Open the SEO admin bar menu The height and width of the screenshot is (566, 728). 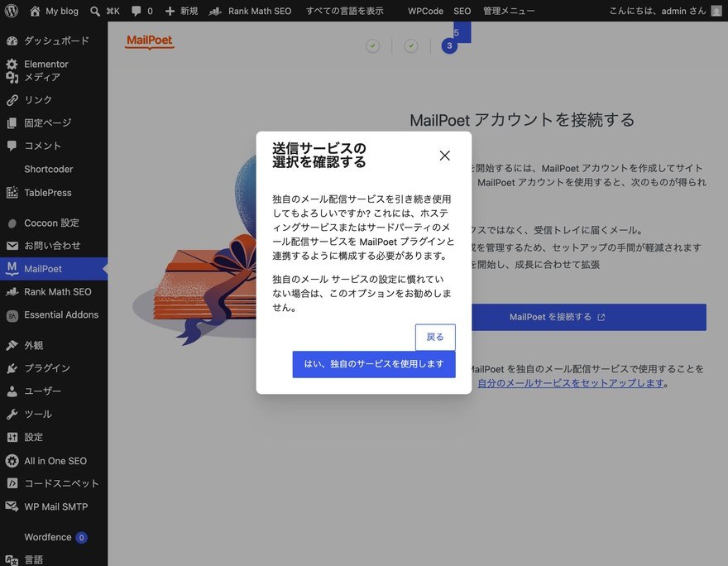point(462,11)
